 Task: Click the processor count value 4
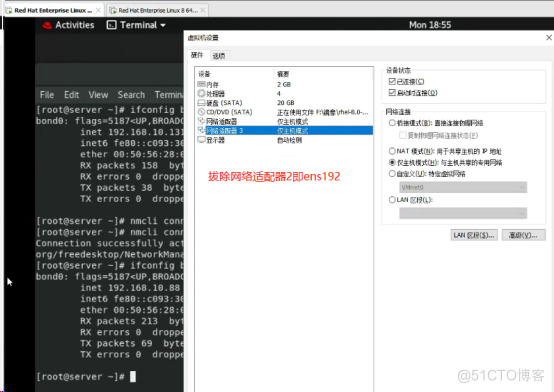[x=279, y=94]
